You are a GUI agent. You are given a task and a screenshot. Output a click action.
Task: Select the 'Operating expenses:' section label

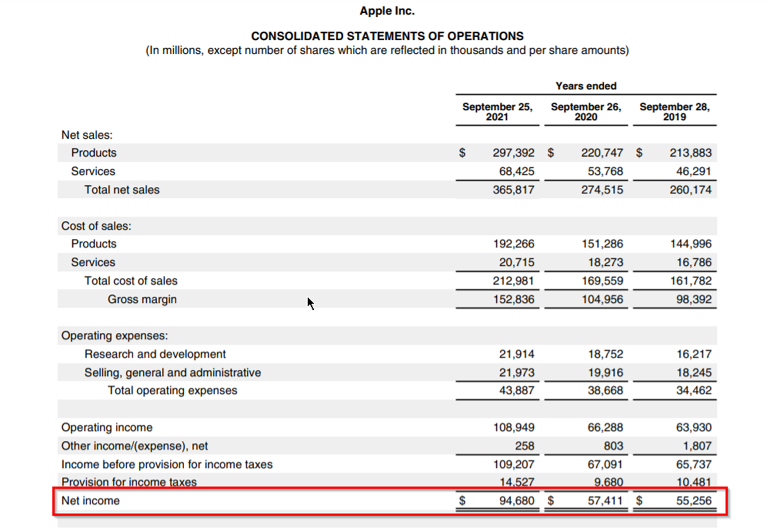[x=115, y=336]
